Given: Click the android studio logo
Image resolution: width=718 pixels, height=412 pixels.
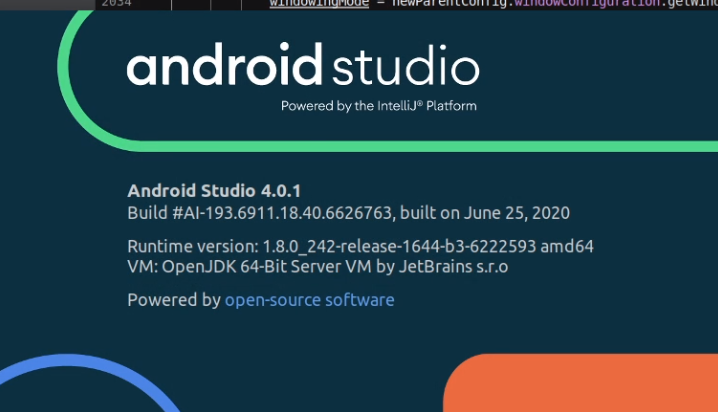Looking at the screenshot, I should tap(303, 64).
